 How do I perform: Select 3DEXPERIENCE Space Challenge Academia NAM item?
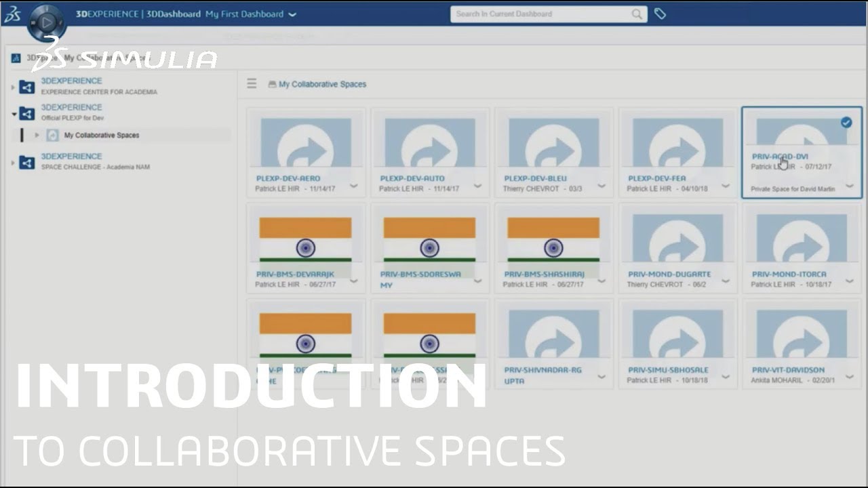(95, 161)
